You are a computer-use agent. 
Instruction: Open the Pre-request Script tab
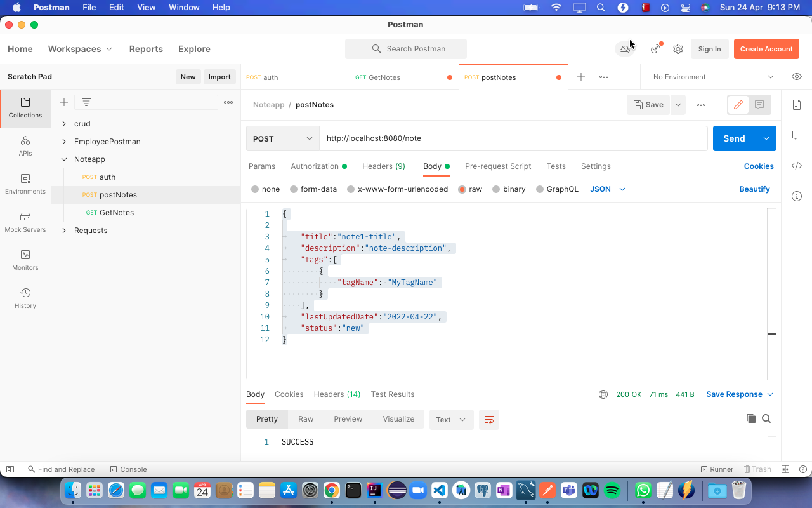(498, 166)
